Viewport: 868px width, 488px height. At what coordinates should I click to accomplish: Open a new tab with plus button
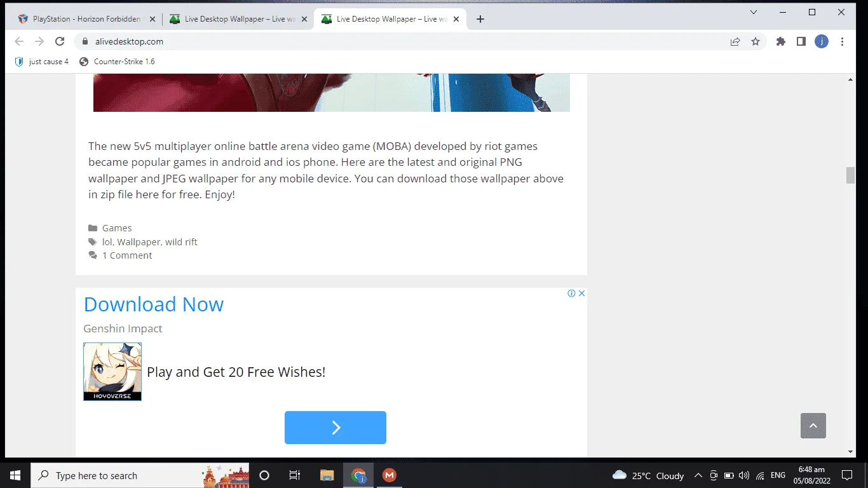coord(480,19)
